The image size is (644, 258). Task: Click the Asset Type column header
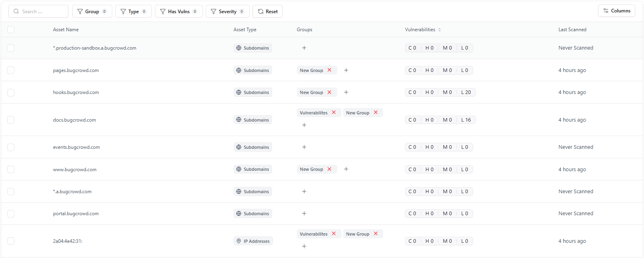point(245,30)
